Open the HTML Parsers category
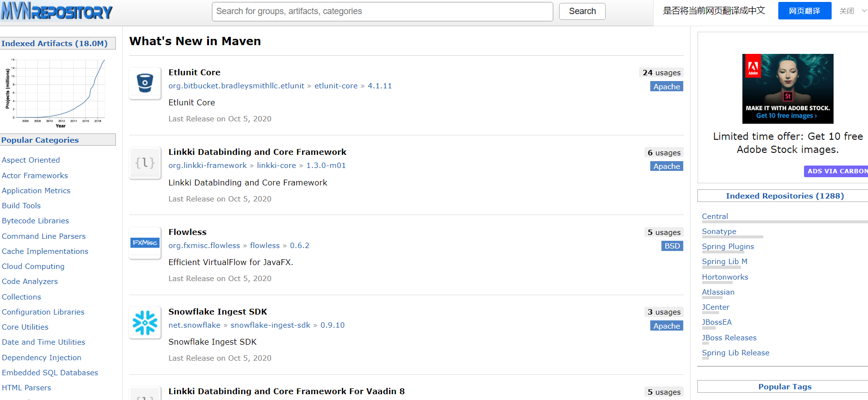This screenshot has height=400, width=868. click(26, 387)
